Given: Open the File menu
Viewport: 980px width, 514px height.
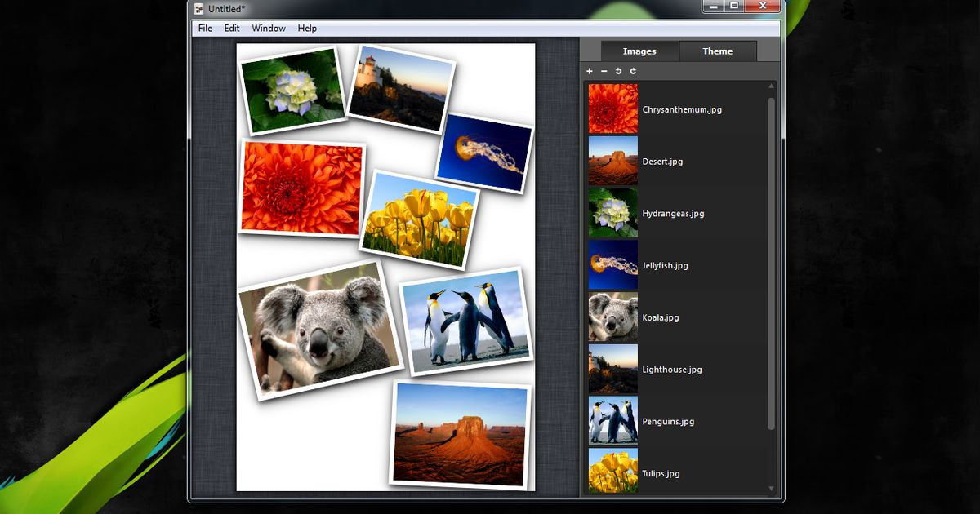Looking at the screenshot, I should pyautogui.click(x=204, y=28).
